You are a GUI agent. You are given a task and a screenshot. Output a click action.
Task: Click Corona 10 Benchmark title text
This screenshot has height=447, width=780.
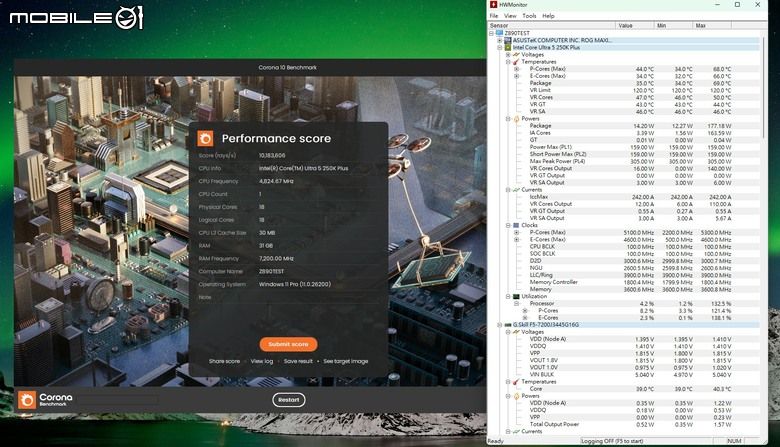tap(288, 67)
